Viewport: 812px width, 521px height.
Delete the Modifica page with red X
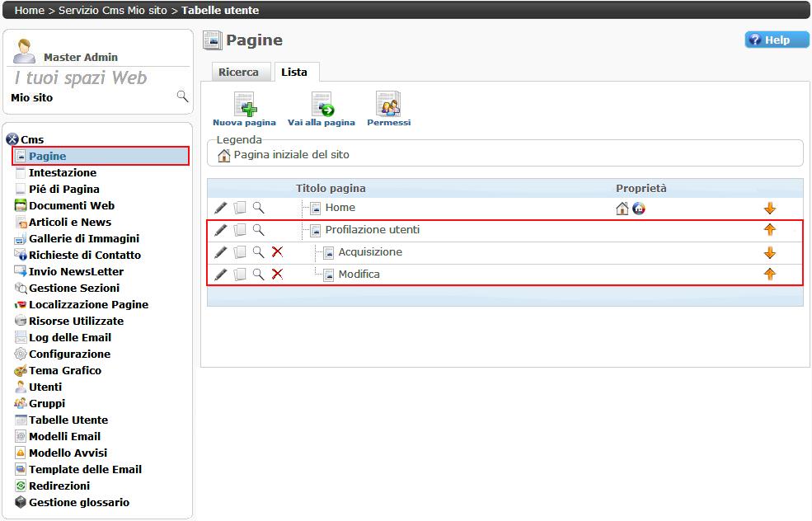coord(277,275)
